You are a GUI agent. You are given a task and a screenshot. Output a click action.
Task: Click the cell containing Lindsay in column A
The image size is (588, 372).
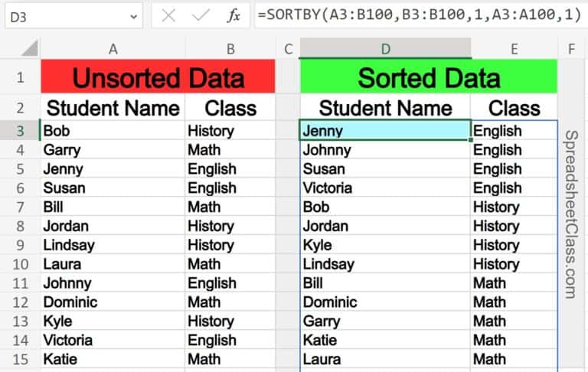coord(113,245)
